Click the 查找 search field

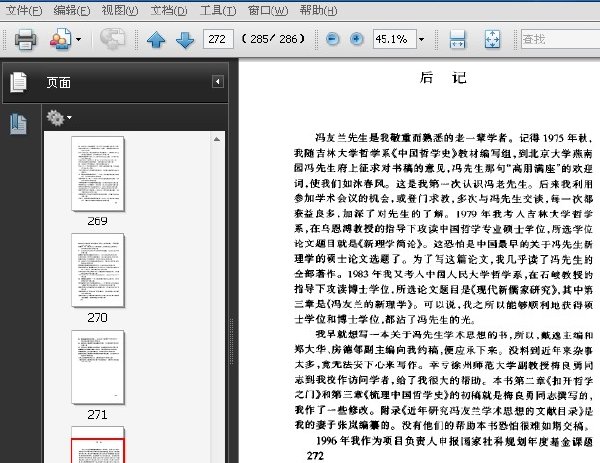coord(560,39)
